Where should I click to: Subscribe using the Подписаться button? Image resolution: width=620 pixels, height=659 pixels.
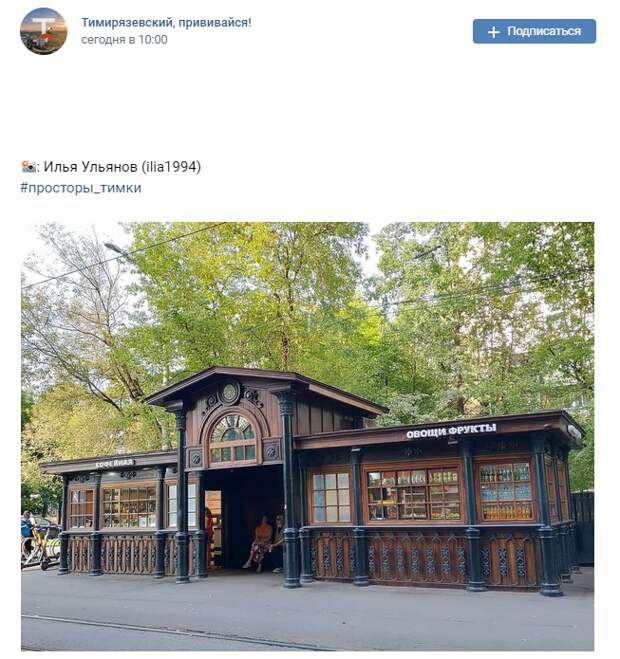point(534,32)
